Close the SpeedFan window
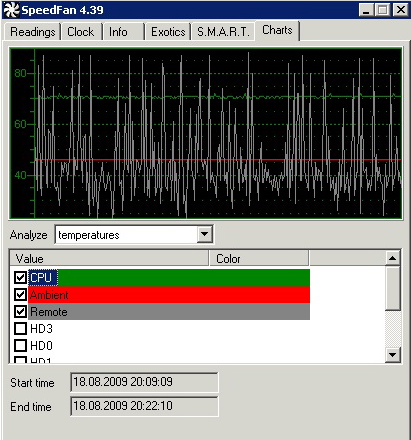 400,10
